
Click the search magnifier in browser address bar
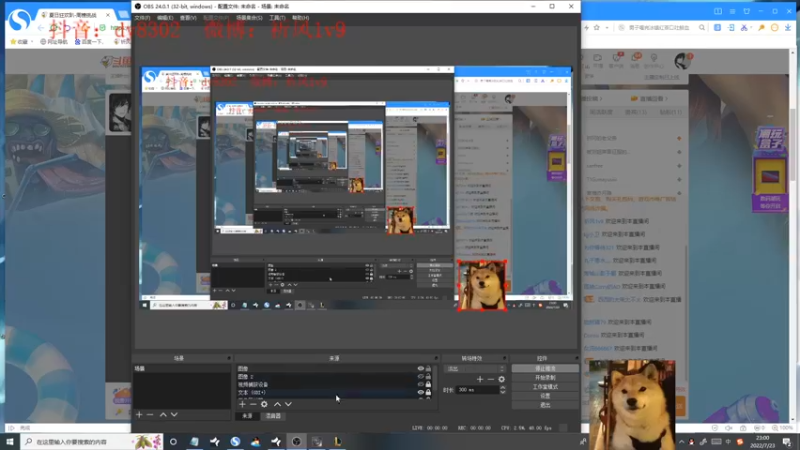point(702,28)
